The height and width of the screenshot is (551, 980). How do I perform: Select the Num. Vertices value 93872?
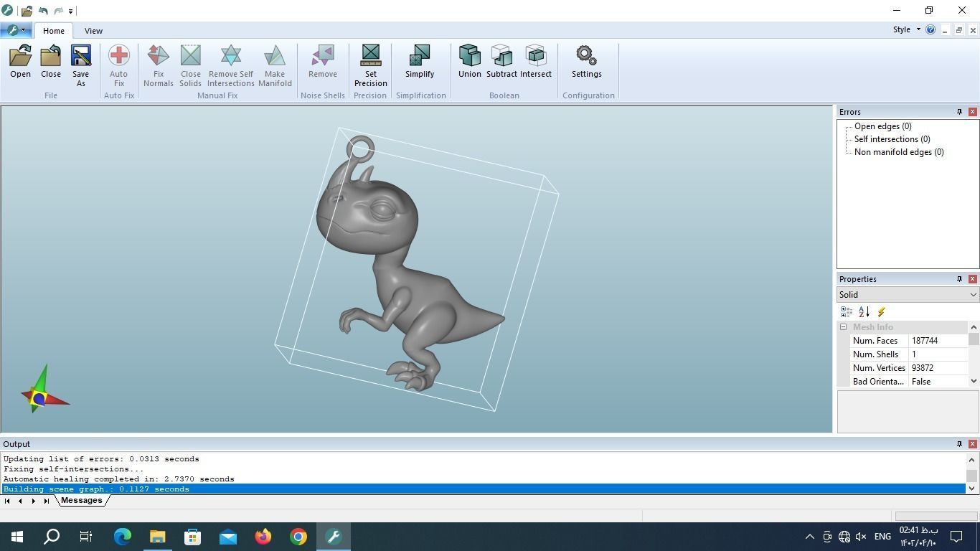(938, 368)
